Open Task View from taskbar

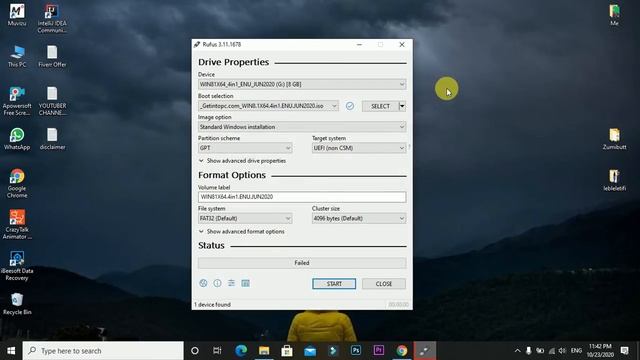click(x=217, y=351)
